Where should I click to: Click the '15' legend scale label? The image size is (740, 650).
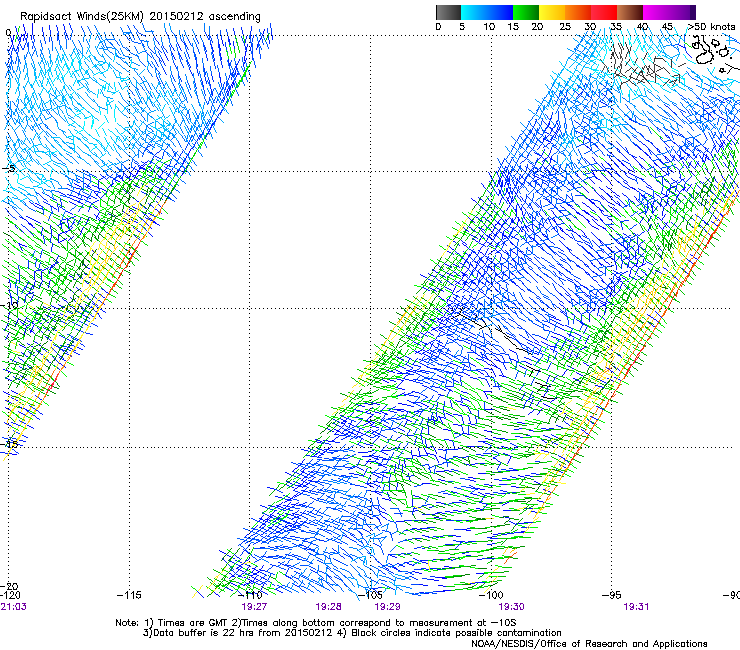[513, 26]
